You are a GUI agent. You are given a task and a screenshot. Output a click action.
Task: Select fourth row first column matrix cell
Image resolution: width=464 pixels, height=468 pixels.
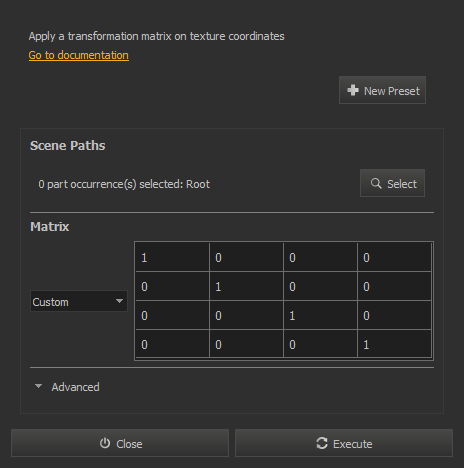[172, 344]
